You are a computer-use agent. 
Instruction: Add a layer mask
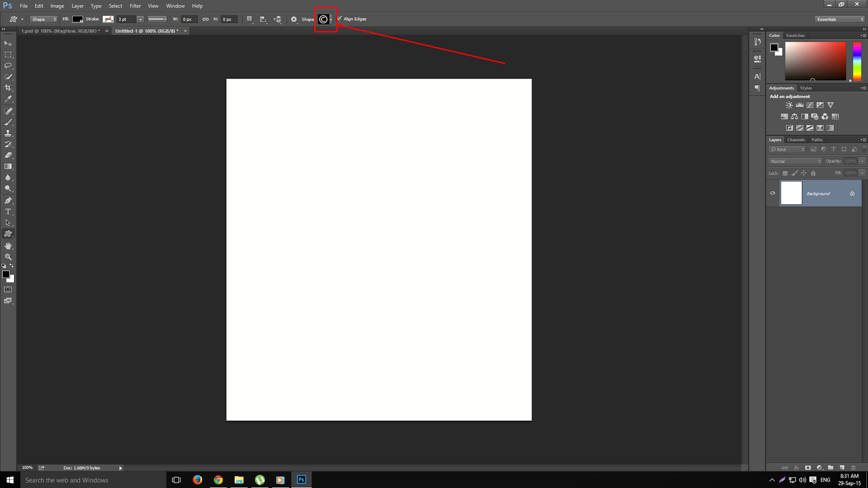(808, 467)
